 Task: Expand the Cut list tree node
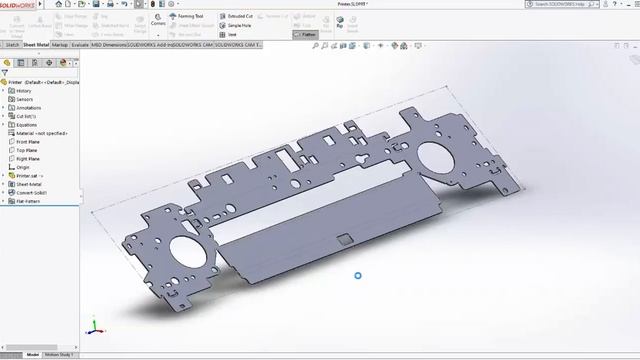coord(3,116)
